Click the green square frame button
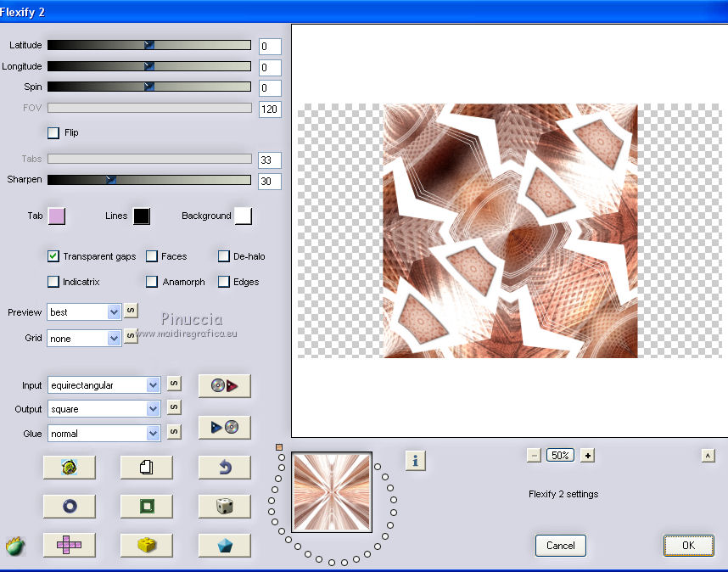Screen dimensions: 728x572 click(x=146, y=506)
